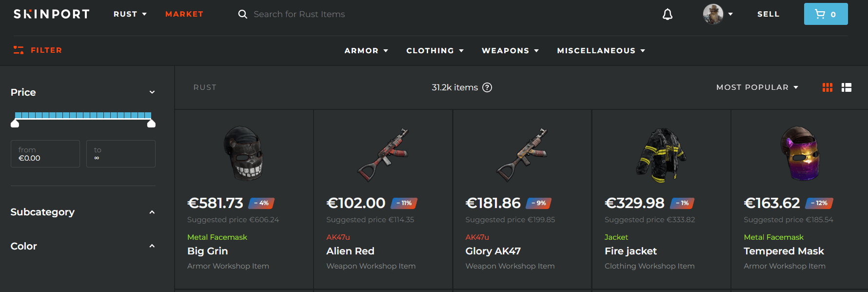Open the FILTER panel icon

coord(19,49)
